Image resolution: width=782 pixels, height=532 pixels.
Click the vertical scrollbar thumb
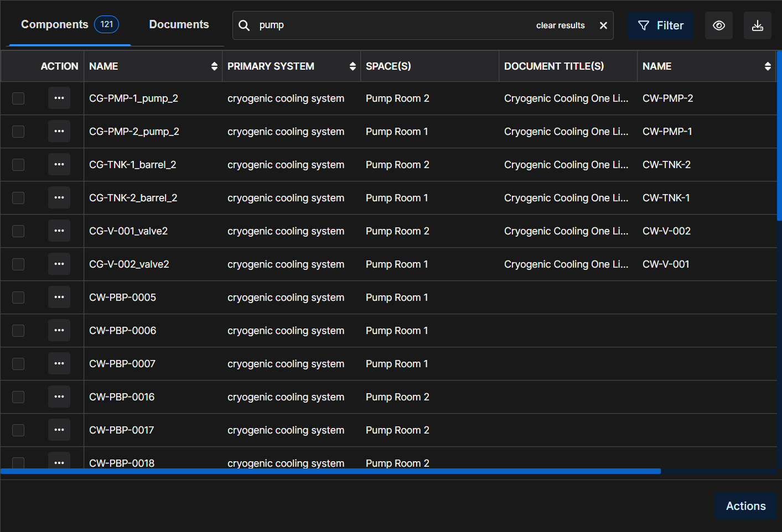click(779, 136)
